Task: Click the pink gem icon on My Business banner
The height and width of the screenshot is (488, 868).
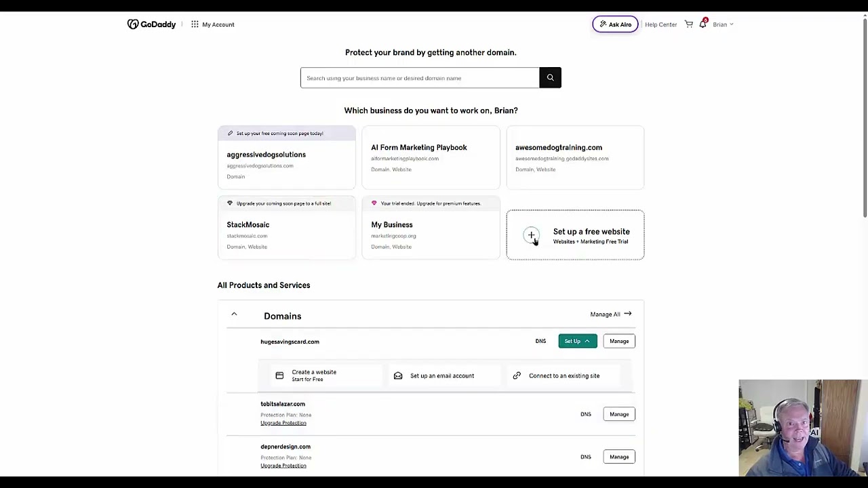Action: point(374,203)
